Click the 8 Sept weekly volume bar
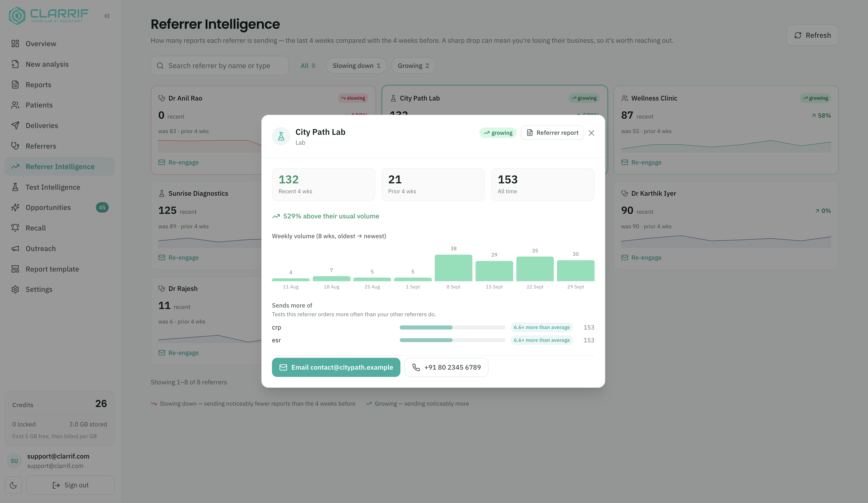This screenshot has width=868, height=503. click(453, 268)
